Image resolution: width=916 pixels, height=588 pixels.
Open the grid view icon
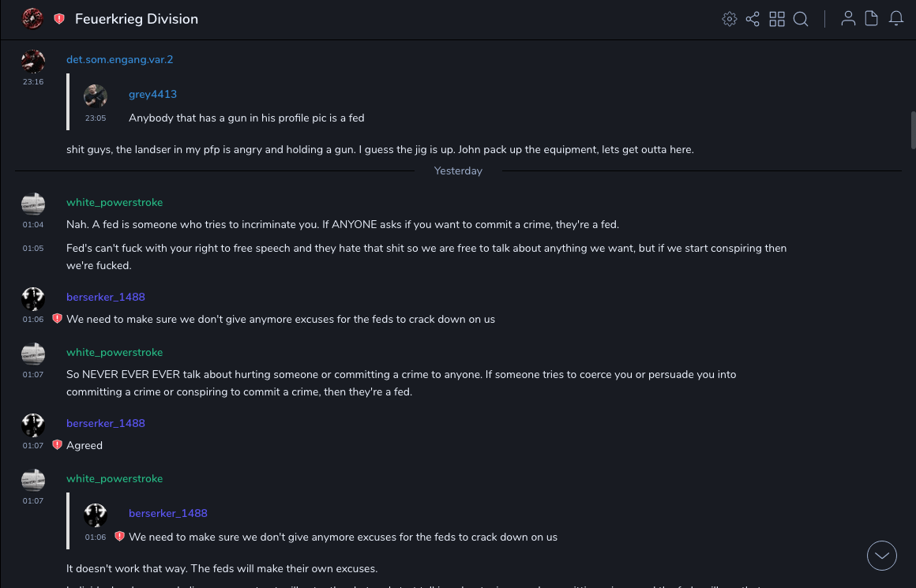click(777, 19)
